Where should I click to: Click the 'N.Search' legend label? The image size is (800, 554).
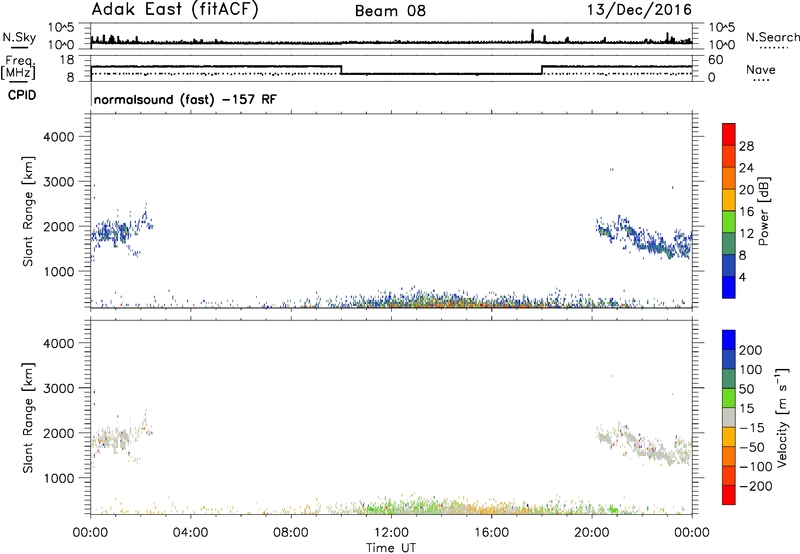[x=773, y=37]
